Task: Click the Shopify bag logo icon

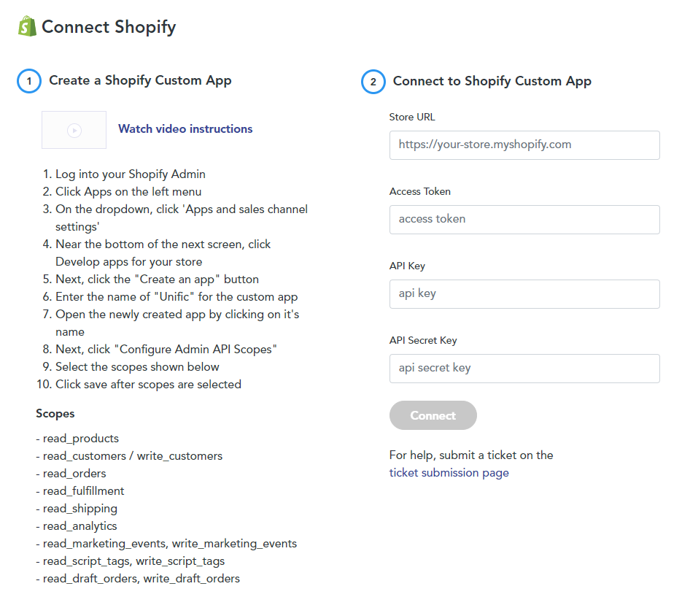Action: coord(27,26)
